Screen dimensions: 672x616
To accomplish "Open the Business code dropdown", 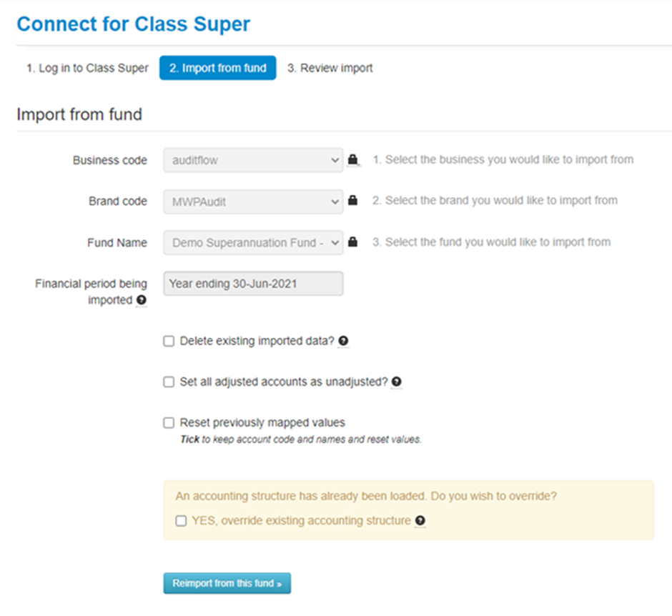I will [x=253, y=160].
